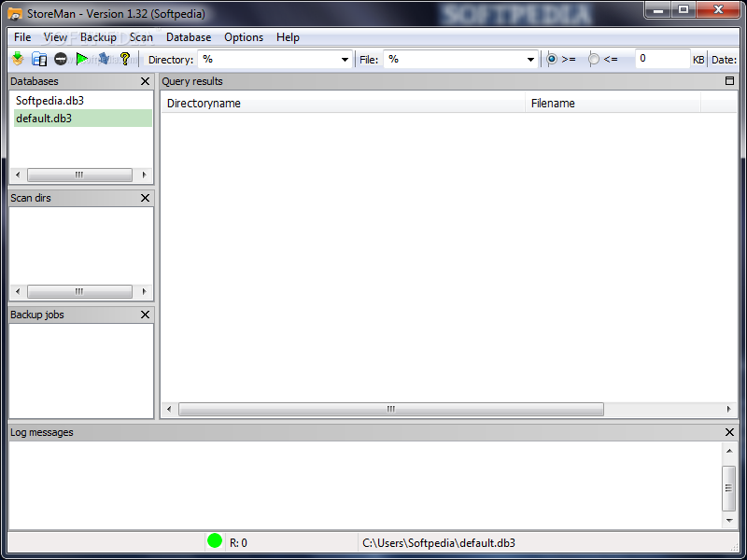Screen dimensions: 747x560
Task: Click the blue down arrow toolbar icon
Action: pos(104,59)
